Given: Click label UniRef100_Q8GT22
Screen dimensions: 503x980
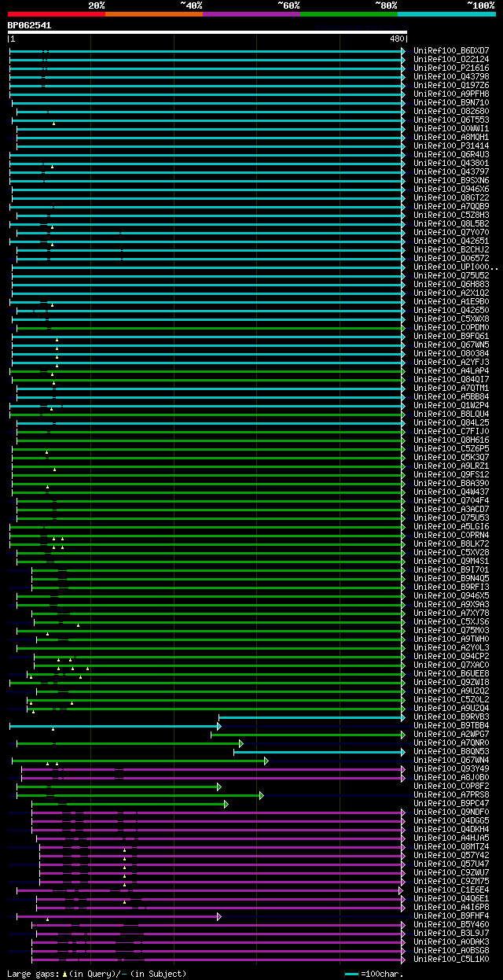Looking at the screenshot, I should (453, 197).
